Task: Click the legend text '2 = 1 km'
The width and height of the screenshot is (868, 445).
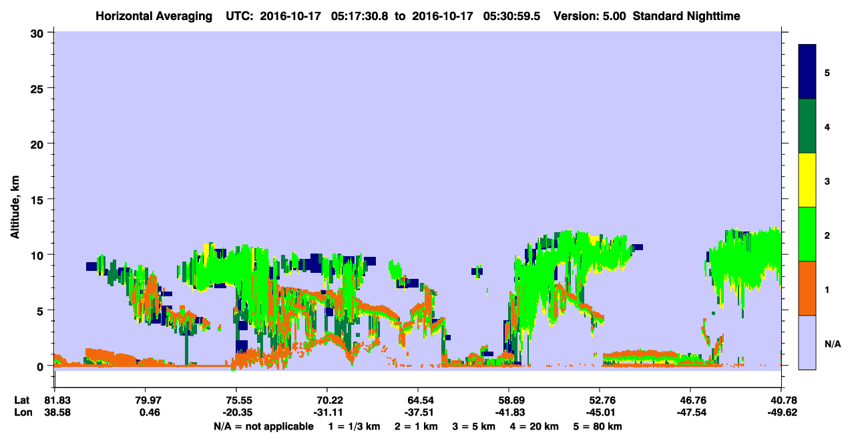Action: pyautogui.click(x=416, y=426)
